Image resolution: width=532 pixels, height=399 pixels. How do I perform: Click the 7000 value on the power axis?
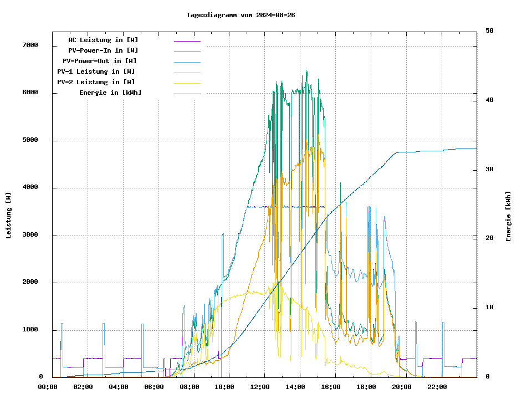(x=30, y=45)
